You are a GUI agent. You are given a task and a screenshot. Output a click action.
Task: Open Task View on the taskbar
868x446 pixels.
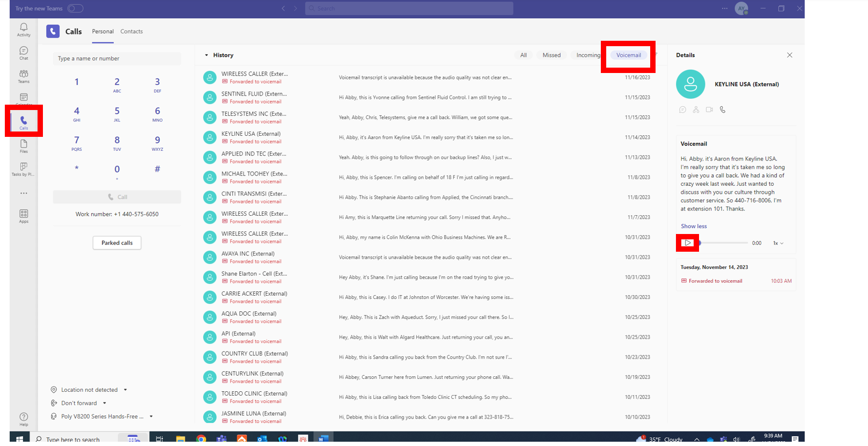(x=159, y=439)
